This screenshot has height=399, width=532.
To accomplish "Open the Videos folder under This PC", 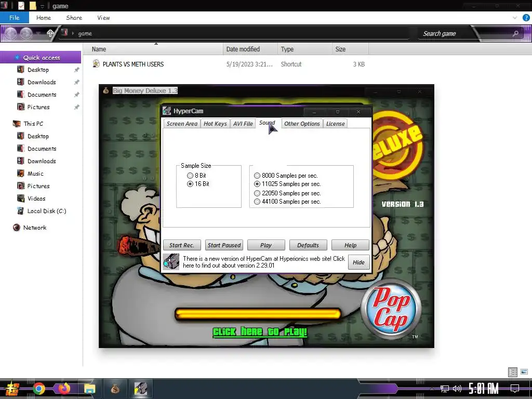I will pyautogui.click(x=36, y=198).
